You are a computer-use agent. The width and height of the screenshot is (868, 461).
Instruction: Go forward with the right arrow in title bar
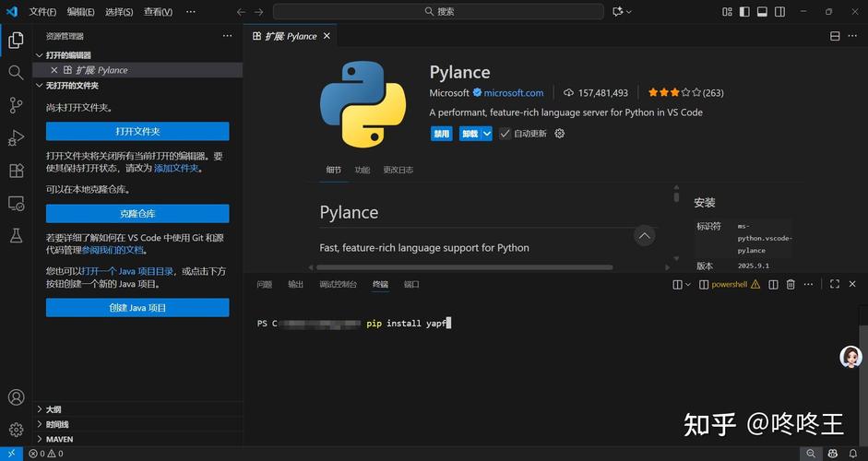click(258, 12)
